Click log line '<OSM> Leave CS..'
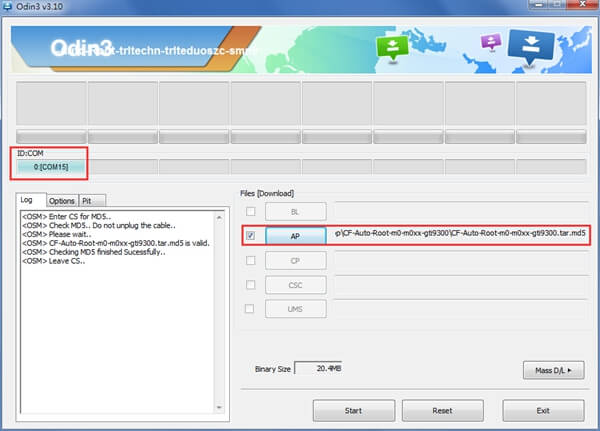The width and height of the screenshot is (600, 431). click(x=54, y=261)
